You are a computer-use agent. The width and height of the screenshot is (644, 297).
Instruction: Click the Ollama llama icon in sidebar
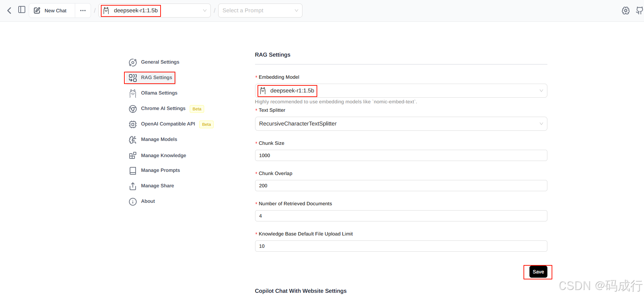pos(133,93)
